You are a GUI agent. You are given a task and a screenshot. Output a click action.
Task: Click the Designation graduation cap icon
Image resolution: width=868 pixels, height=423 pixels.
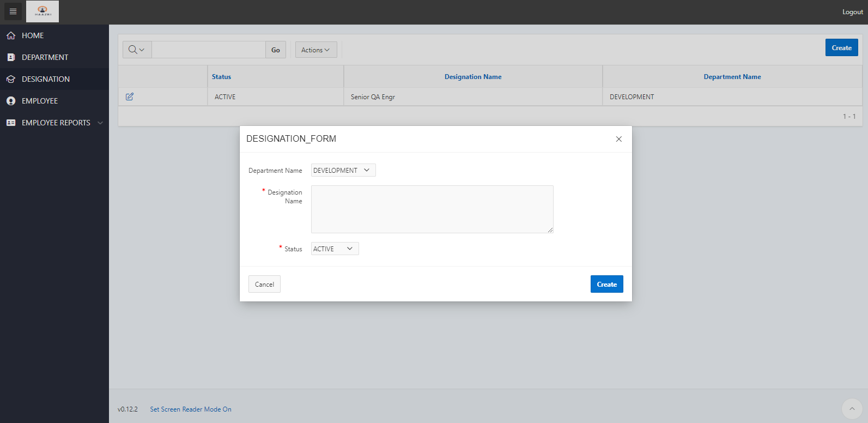coord(11,79)
